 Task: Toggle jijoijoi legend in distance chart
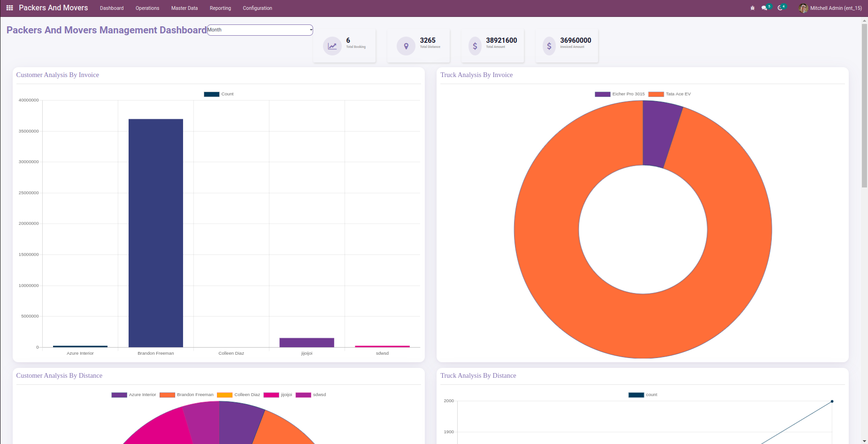tap(278, 395)
